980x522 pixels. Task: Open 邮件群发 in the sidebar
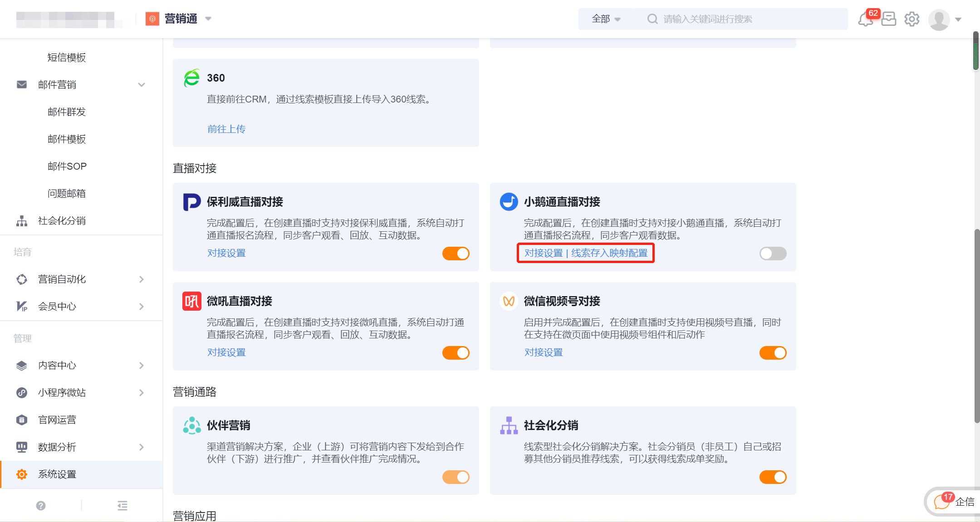click(67, 112)
